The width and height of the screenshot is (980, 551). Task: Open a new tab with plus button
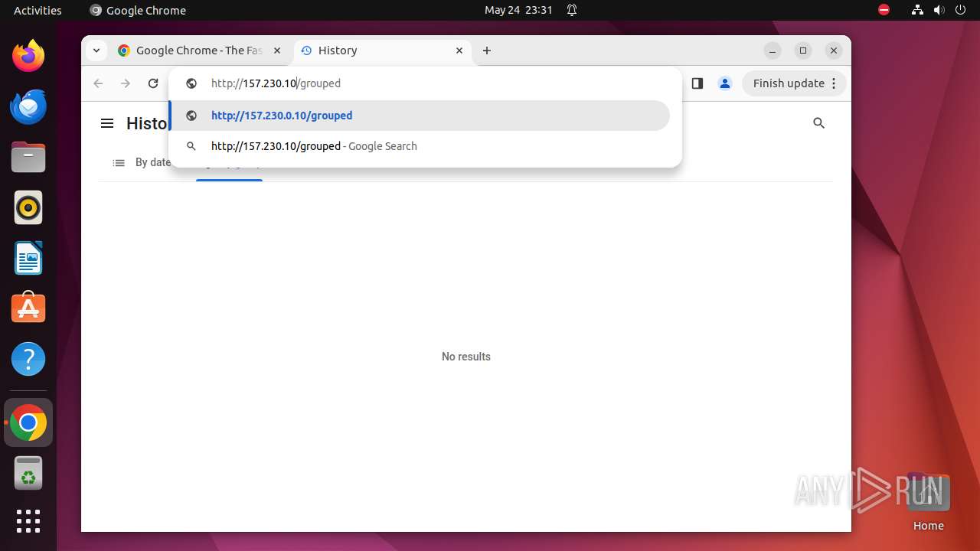pos(487,51)
